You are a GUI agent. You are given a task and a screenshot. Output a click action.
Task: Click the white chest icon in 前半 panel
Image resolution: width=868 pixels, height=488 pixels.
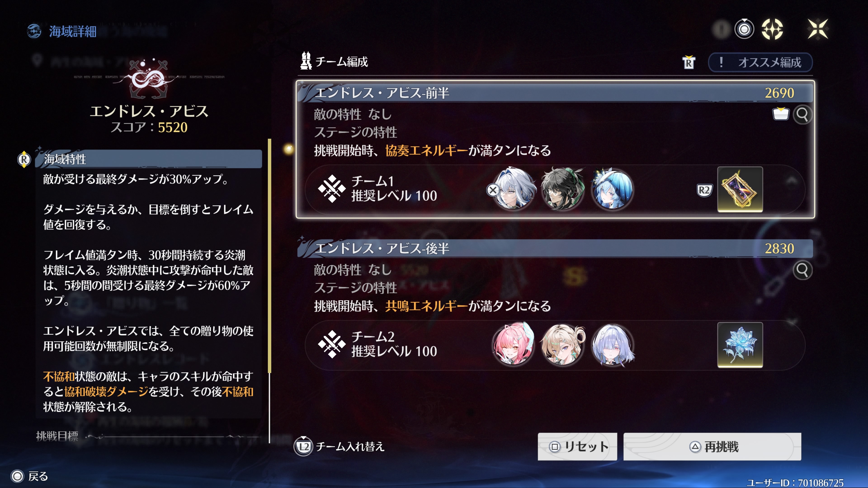click(780, 114)
